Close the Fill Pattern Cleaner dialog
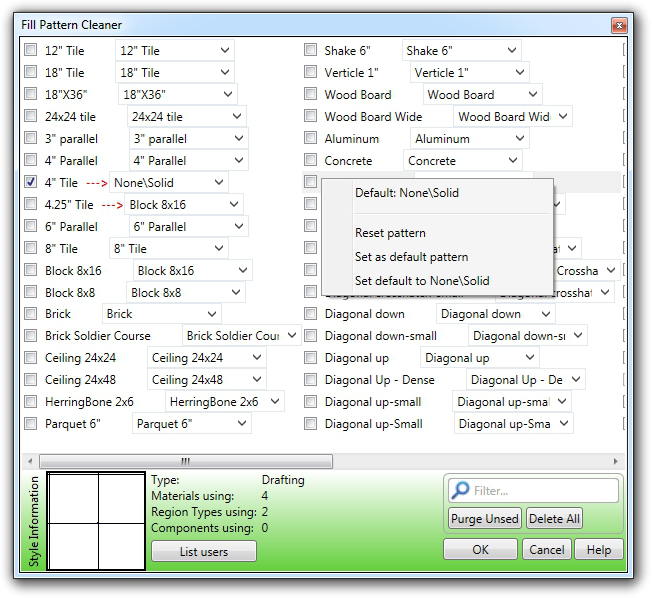 (619, 25)
